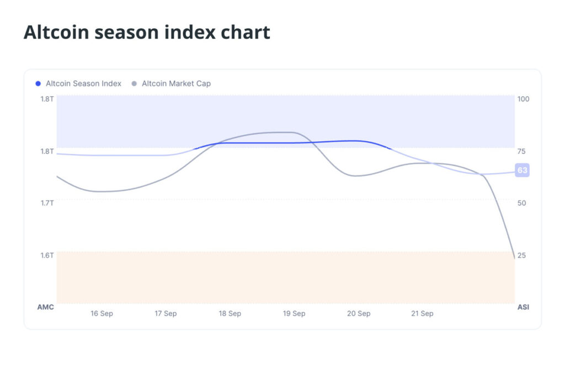This screenshot has height=392, width=565.
Task: Click the blue Altcoin Season Index legend dot
Action: (x=38, y=84)
